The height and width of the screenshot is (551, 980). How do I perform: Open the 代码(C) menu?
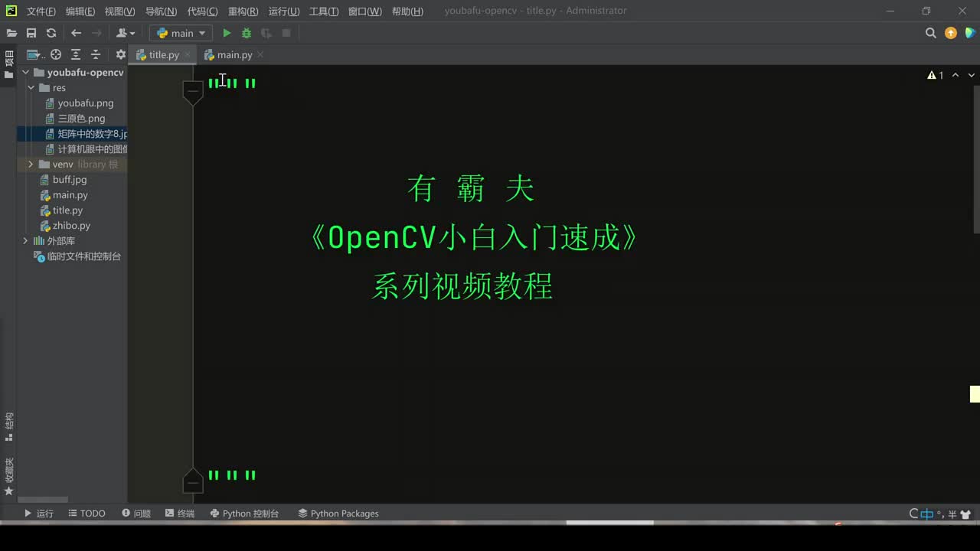202,11
